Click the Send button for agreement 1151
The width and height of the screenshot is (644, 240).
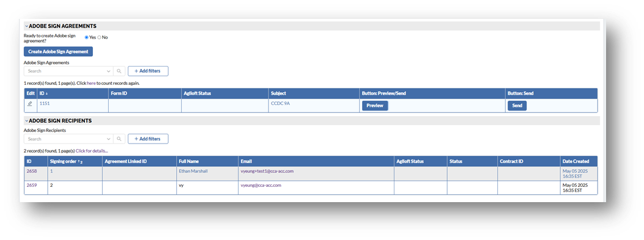pos(517,106)
